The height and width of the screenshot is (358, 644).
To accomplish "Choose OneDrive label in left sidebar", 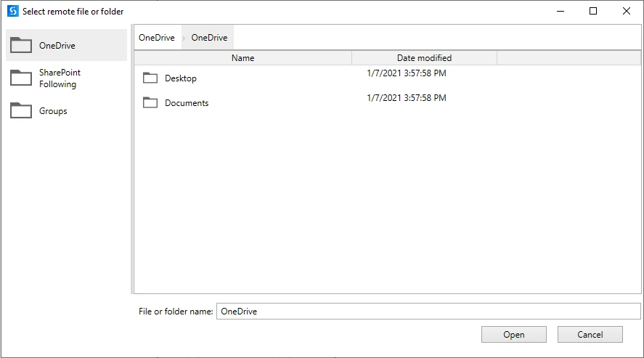I will click(57, 46).
